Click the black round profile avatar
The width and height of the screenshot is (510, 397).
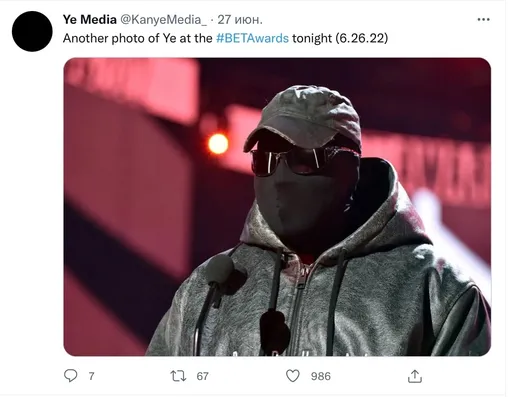(32, 31)
